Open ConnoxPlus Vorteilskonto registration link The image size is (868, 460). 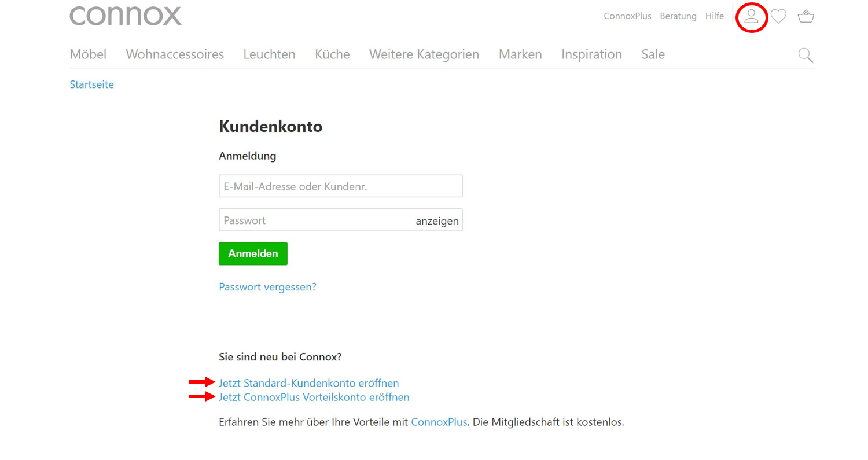click(x=314, y=397)
